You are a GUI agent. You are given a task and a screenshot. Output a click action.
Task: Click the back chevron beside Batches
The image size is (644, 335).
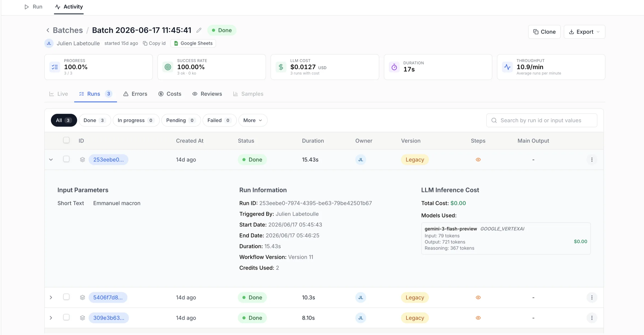coord(48,30)
